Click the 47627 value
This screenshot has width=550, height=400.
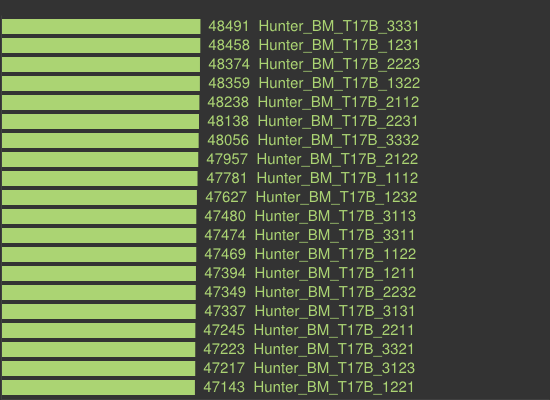226,197
